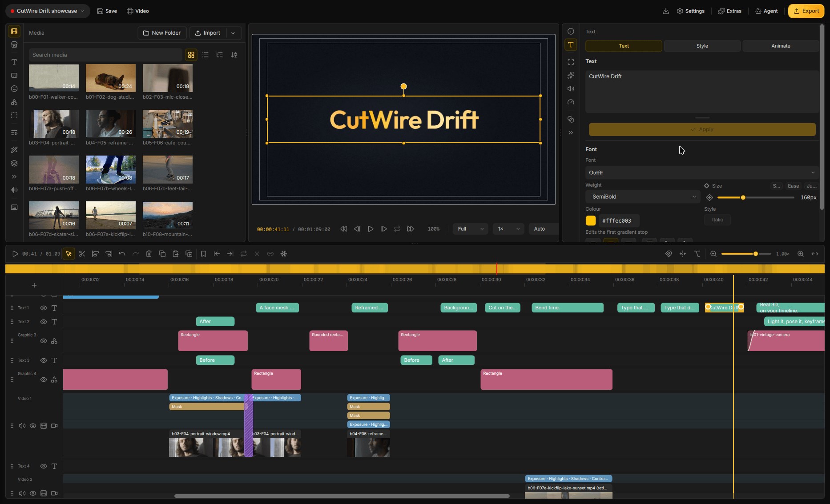The height and width of the screenshot is (504, 830).
Task: Expand the Import options chevron
Action: [233, 33]
